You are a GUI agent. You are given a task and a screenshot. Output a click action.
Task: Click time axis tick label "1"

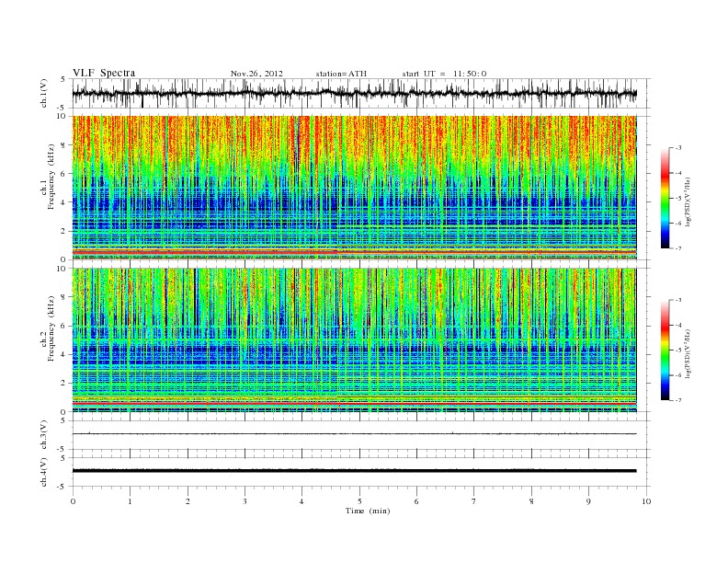click(130, 501)
